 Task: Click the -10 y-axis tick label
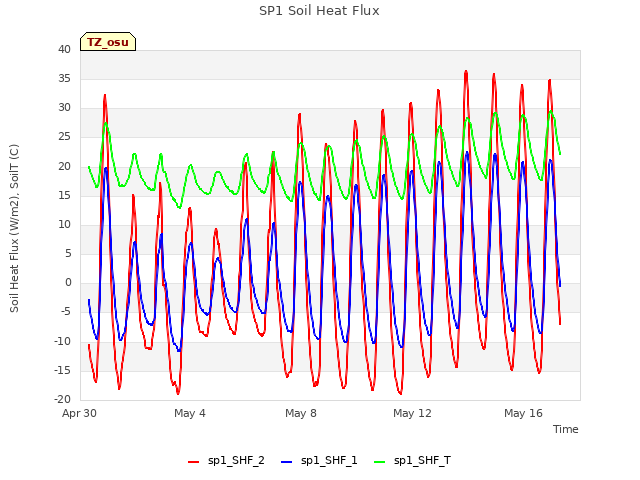click(62, 341)
